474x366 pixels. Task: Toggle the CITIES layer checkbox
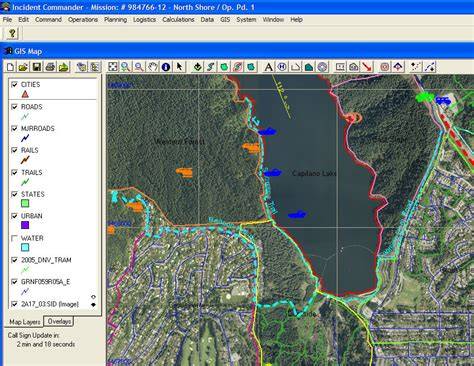(x=14, y=85)
